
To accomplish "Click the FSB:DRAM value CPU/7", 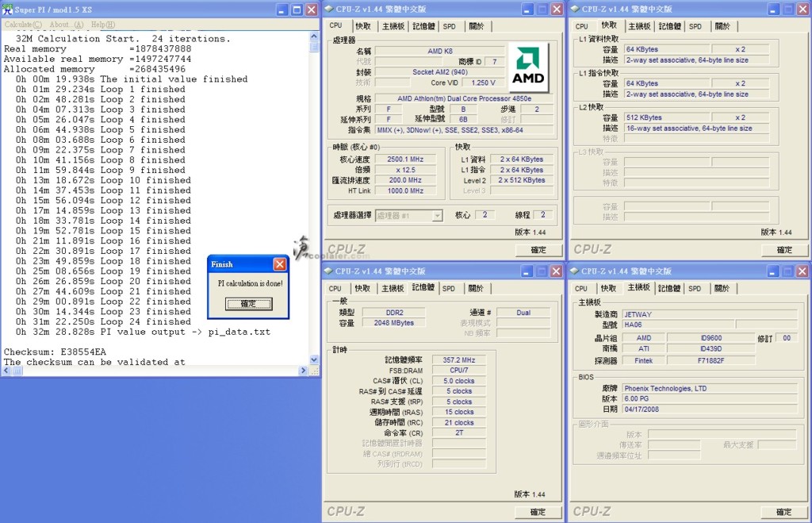I will click(459, 370).
